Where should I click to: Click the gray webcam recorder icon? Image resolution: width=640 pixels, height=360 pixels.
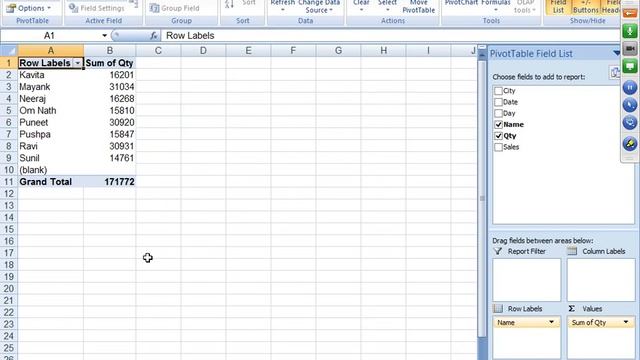point(630,49)
